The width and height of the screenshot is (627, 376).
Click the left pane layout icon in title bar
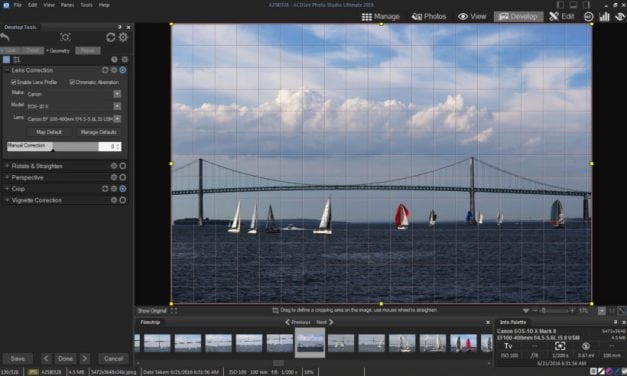pos(560,5)
